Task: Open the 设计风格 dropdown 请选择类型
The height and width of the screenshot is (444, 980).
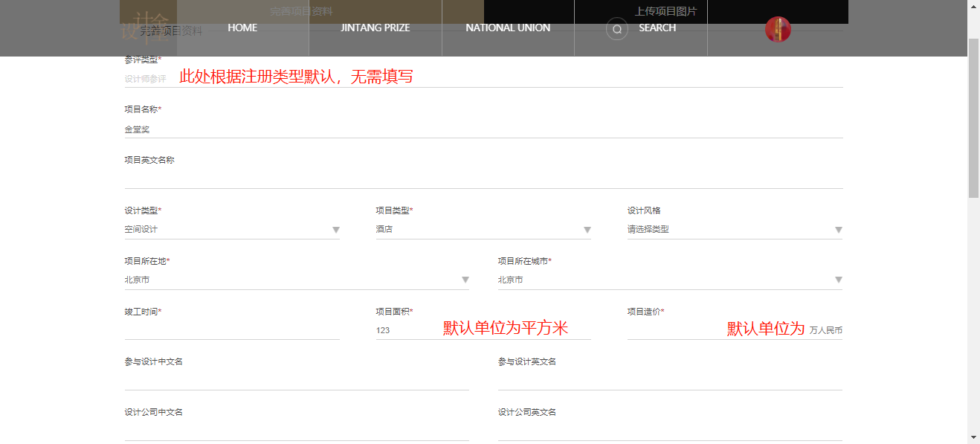Action: pos(735,230)
